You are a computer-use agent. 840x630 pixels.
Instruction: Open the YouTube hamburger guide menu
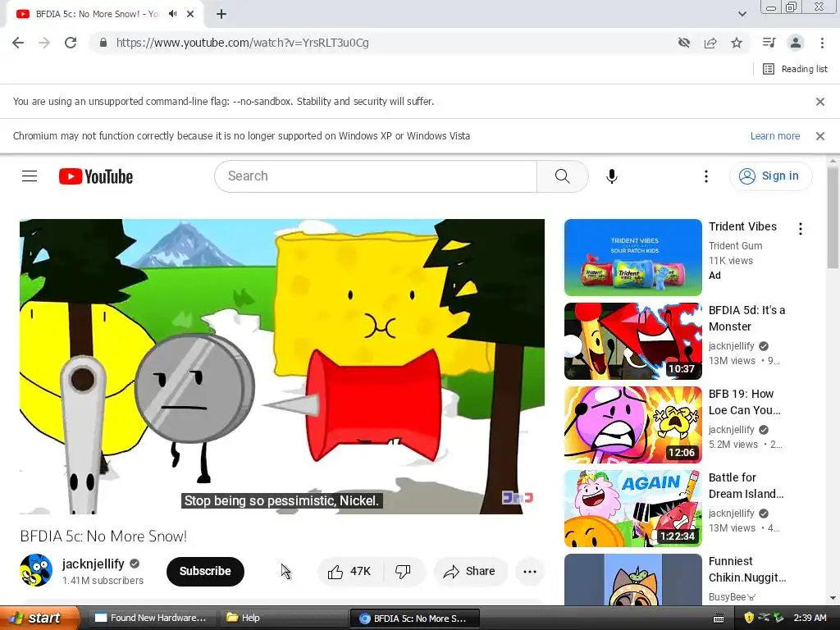[30, 176]
